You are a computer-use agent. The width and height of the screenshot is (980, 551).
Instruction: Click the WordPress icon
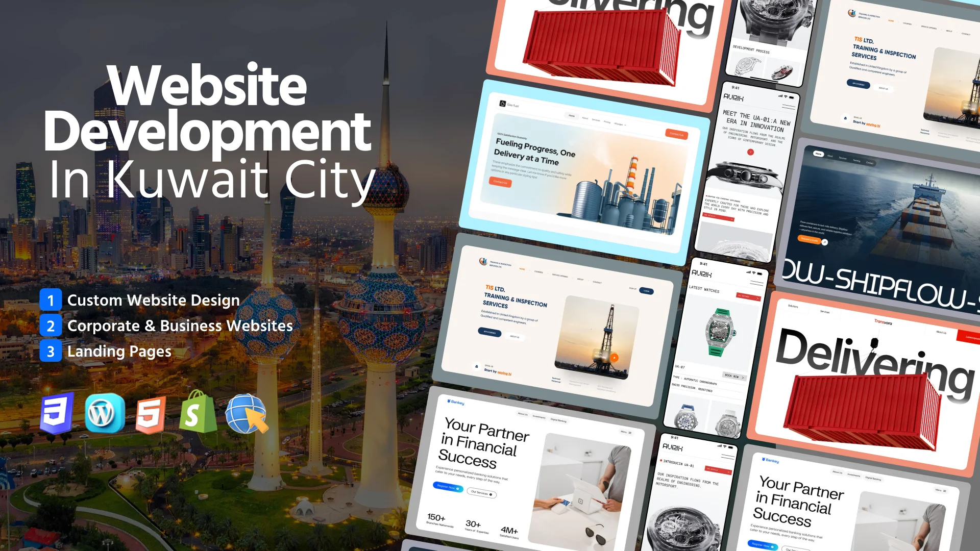click(x=104, y=414)
